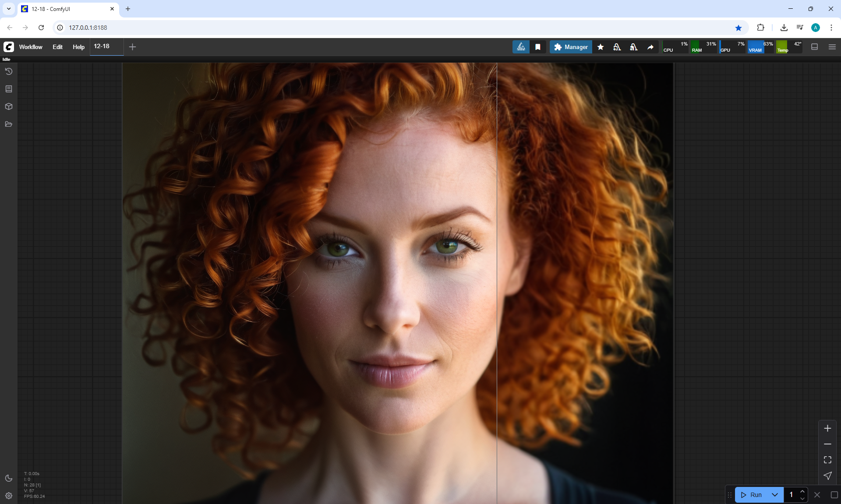Open the queue history sidebar panel
Viewport: 841px width, 504px height.
click(8, 71)
